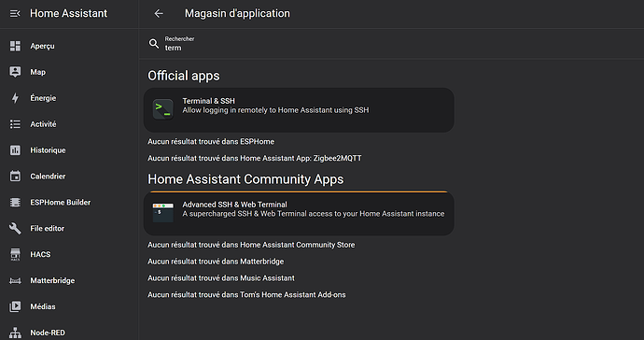Image resolution: width=644 pixels, height=340 pixels.
Task: Click the Matterbridge bridge icon
Action: click(x=15, y=281)
